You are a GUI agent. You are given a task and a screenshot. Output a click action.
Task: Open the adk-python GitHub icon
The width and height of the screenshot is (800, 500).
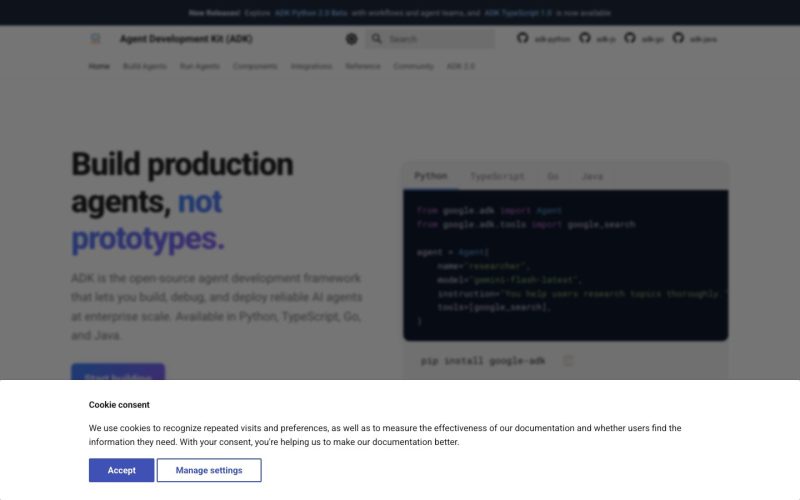(522, 38)
